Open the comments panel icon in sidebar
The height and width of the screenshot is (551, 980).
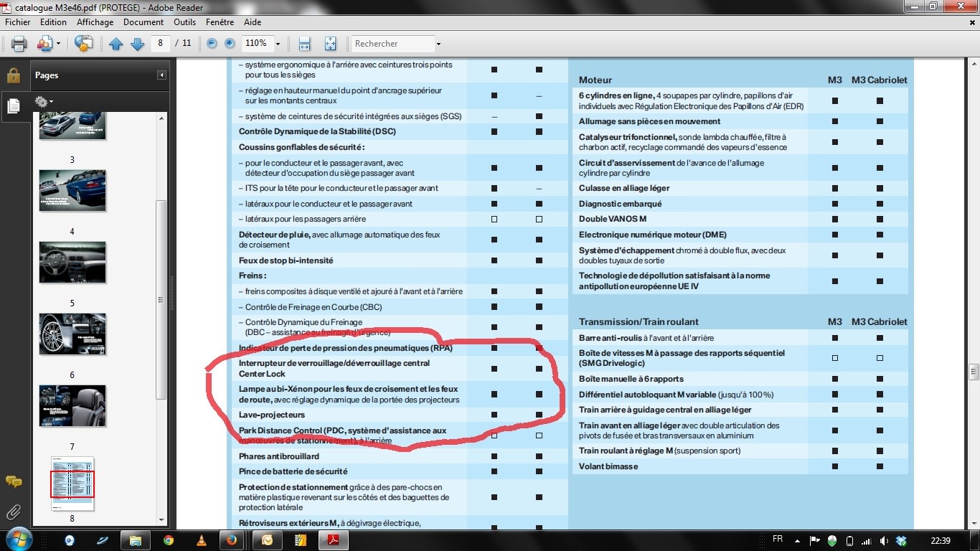click(13, 481)
